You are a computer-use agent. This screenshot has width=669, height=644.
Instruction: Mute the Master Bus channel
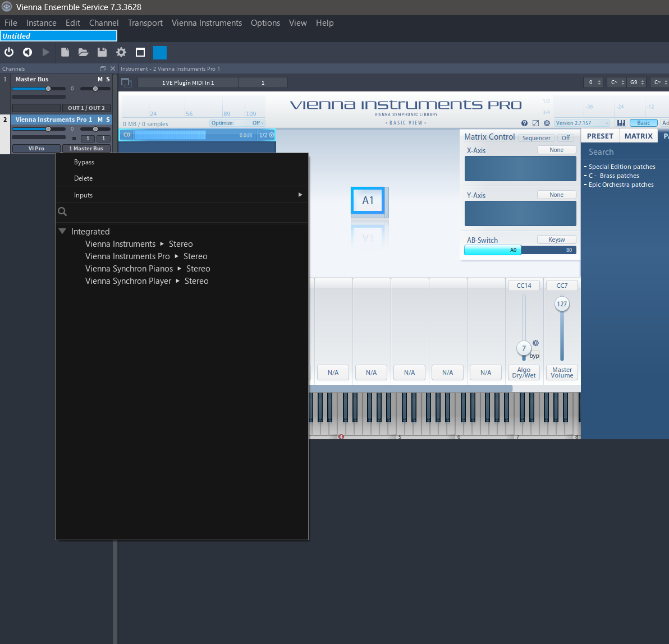point(100,79)
